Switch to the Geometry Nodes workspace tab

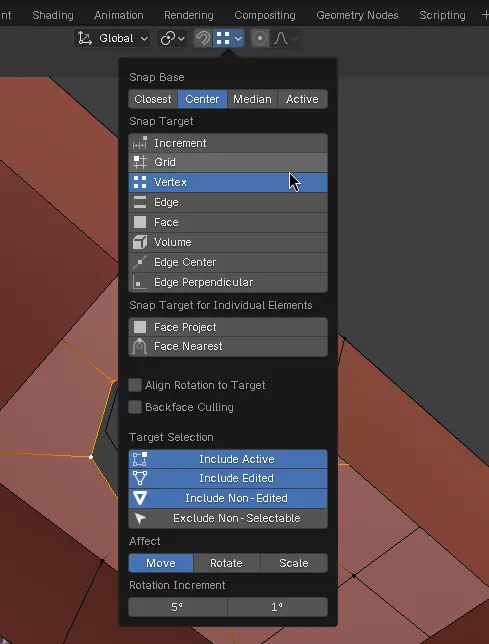pyautogui.click(x=357, y=15)
